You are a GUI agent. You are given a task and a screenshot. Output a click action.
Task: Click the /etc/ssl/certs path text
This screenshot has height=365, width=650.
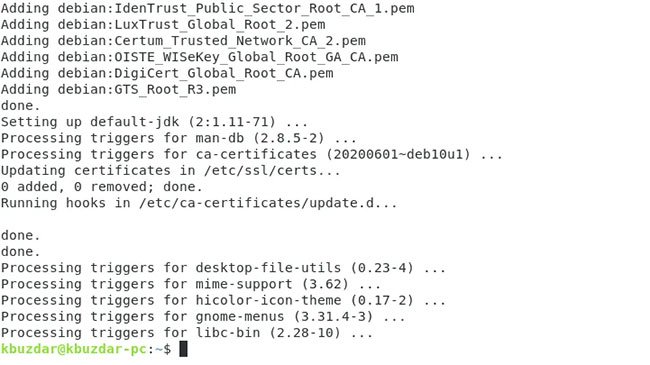tap(260, 170)
